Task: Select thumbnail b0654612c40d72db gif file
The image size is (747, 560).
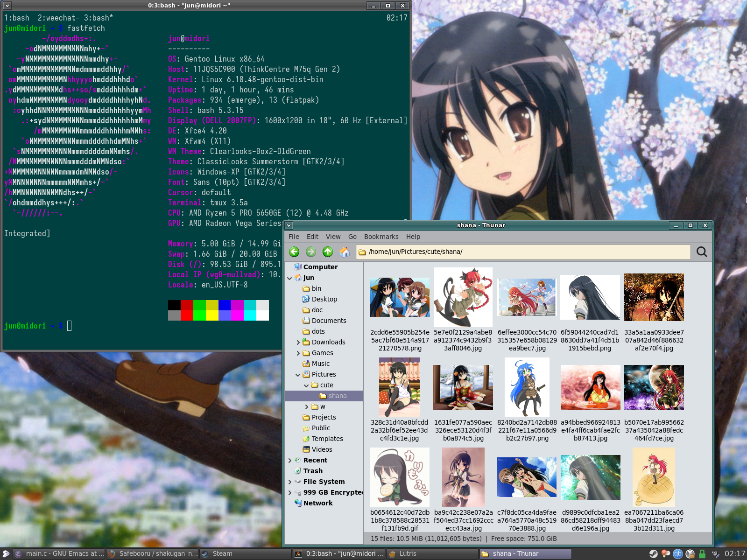Action: [x=400, y=490]
